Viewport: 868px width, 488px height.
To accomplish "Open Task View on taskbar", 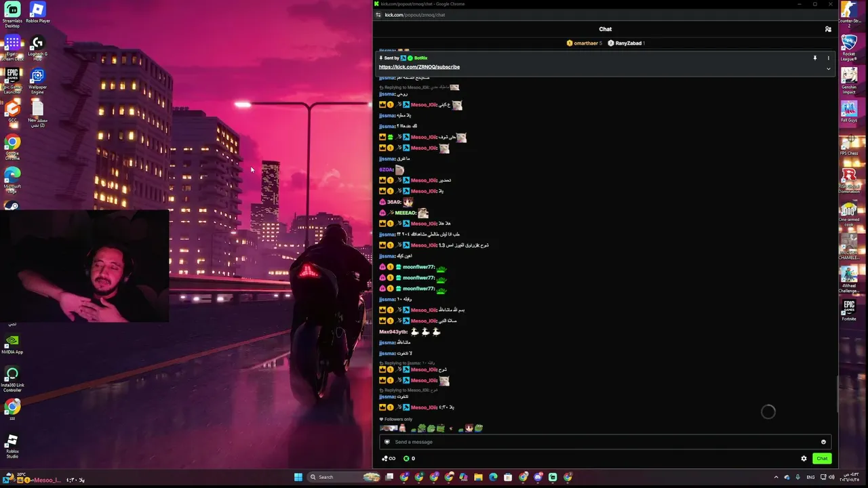I will [x=389, y=477].
